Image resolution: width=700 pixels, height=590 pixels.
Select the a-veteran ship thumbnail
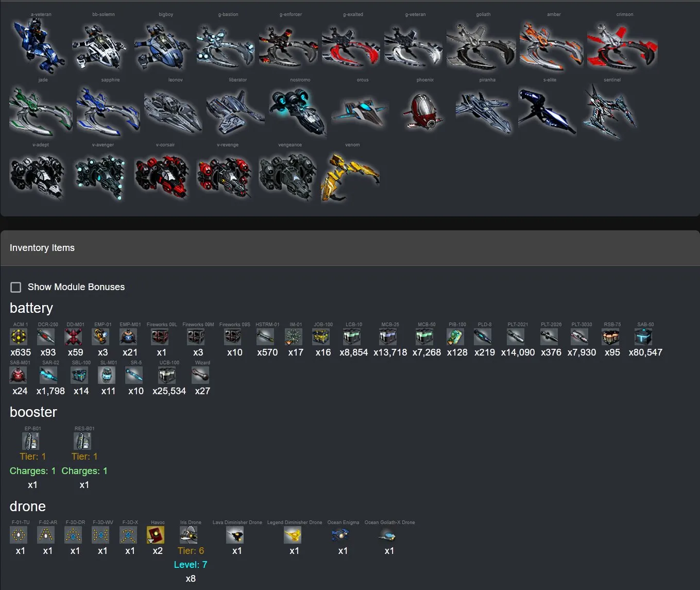[x=39, y=45]
